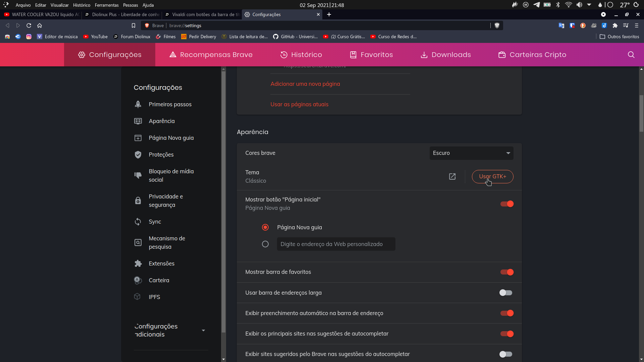This screenshot has width=644, height=362.
Task: Open a new tab with plus
Action: [x=329, y=14]
